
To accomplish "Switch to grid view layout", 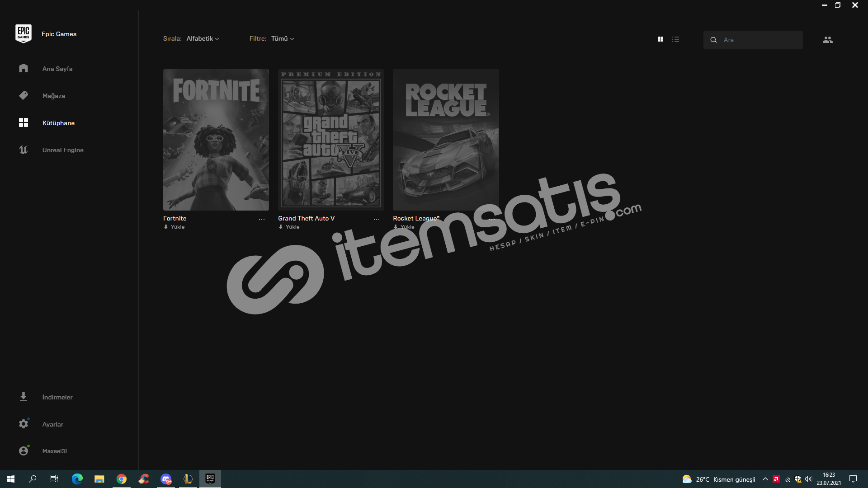I will (x=660, y=39).
